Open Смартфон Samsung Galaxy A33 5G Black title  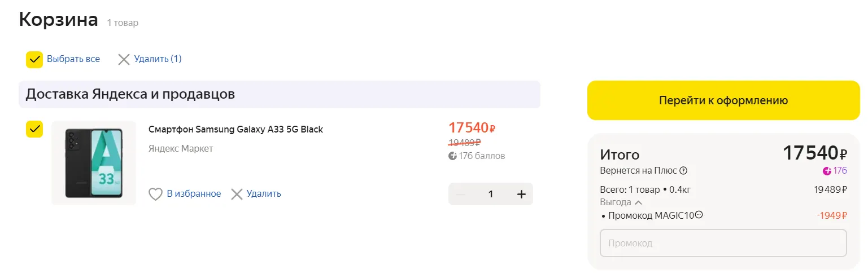pyautogui.click(x=235, y=129)
